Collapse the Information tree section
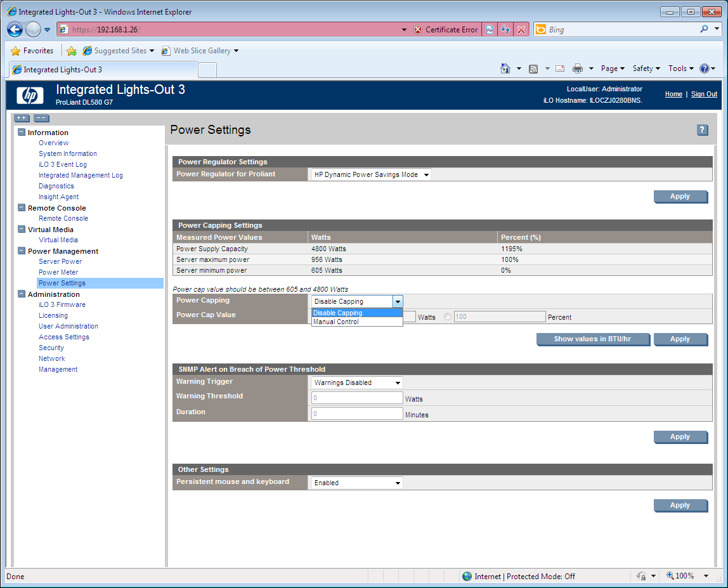Viewport: 728px width, 588px height. click(x=22, y=133)
